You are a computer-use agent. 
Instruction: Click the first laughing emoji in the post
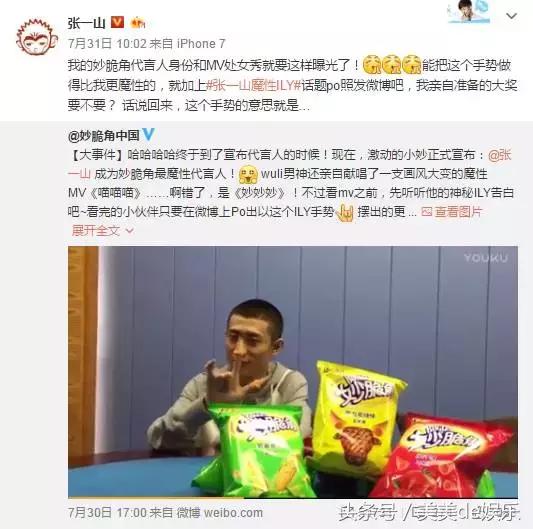[372, 65]
